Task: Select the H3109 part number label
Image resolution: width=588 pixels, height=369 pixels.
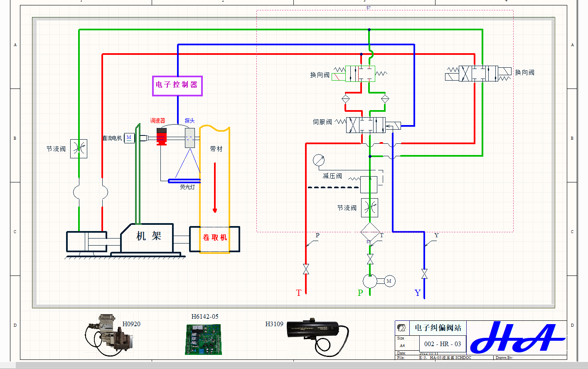Action: coord(274,324)
